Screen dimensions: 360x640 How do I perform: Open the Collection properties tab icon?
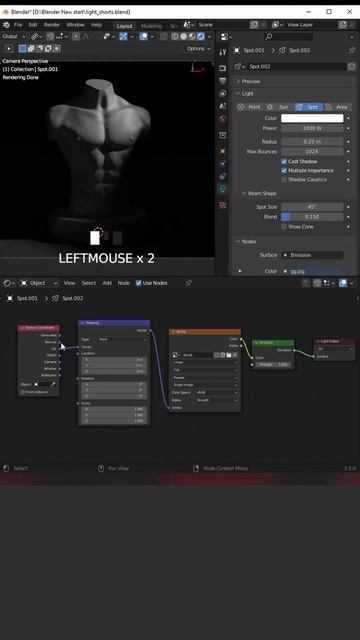coord(222,135)
